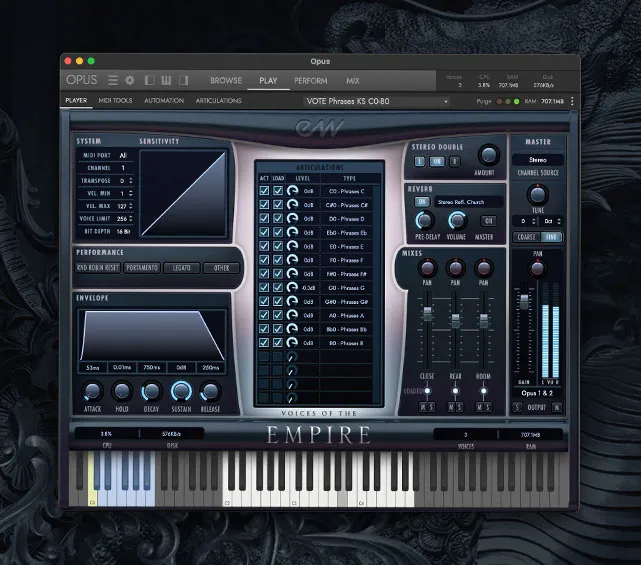Click the LEGATO performance button
Image resolution: width=641 pixels, height=565 pixels.
(x=182, y=268)
